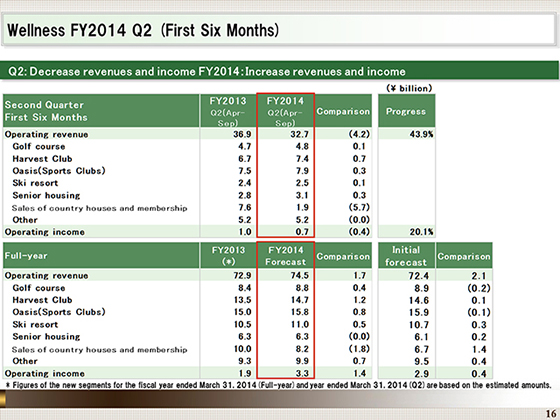Screen dimensions: 560x420
Task: Click the "FY2013 Q2(Apr-Sep)" column header
Action: pos(228,111)
